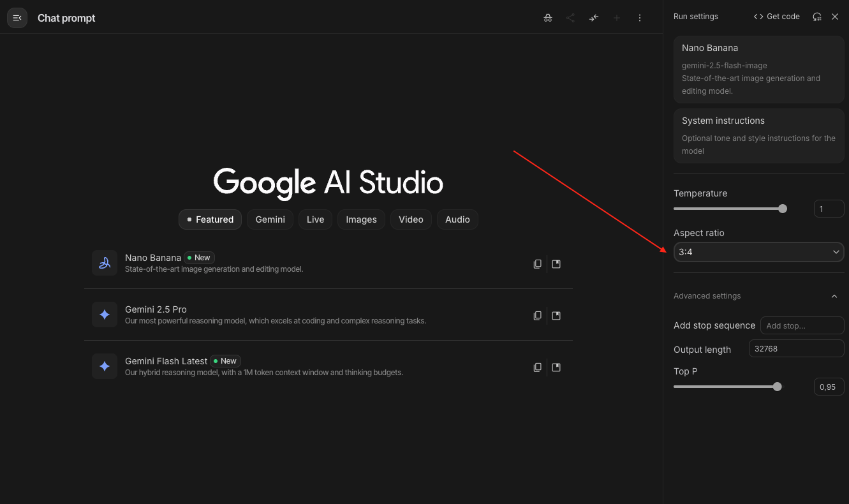Open the three-dot more options menu
The width and height of the screenshot is (849, 504).
pyautogui.click(x=640, y=18)
